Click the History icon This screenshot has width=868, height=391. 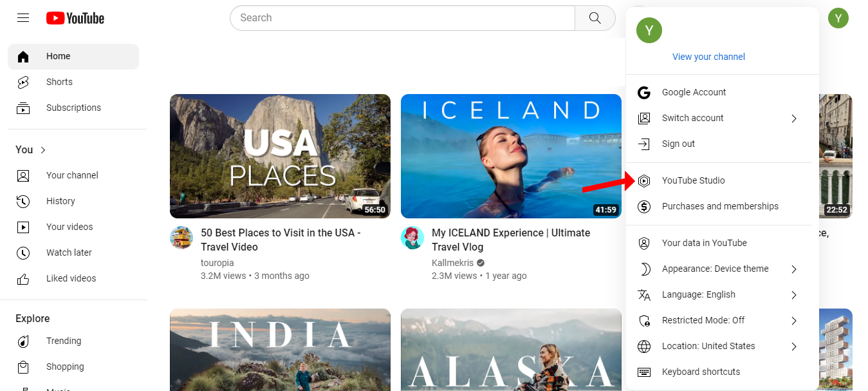[x=23, y=201]
